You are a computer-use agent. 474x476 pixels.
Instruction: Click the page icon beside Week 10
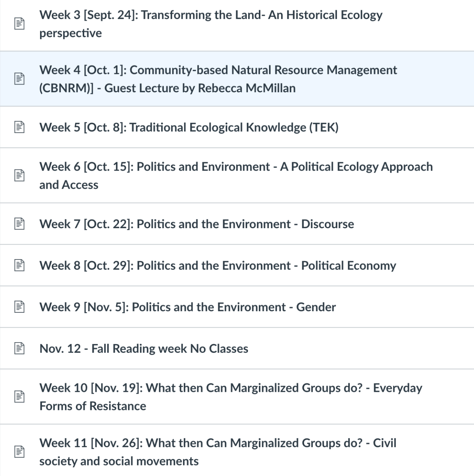tap(19, 397)
